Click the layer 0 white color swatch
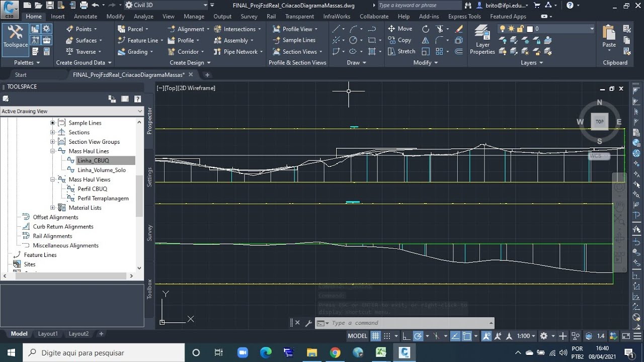Image resolution: width=644 pixels, height=362 pixels. click(x=529, y=29)
